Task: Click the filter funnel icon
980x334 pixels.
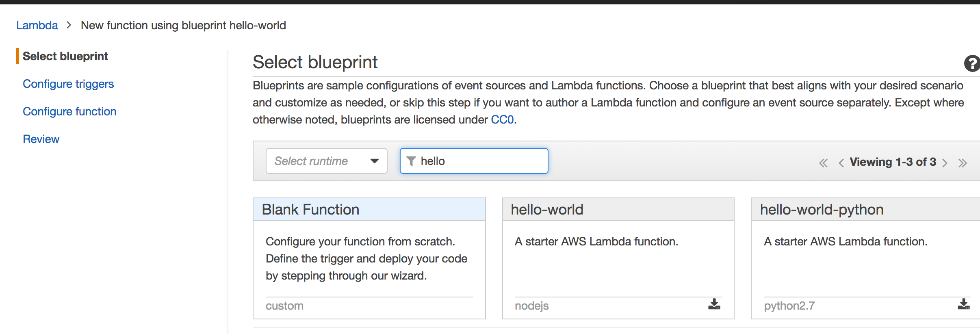Action: click(411, 161)
